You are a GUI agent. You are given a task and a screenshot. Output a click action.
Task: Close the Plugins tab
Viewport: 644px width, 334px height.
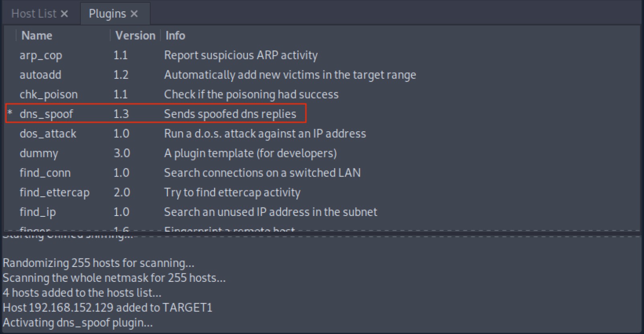point(134,14)
